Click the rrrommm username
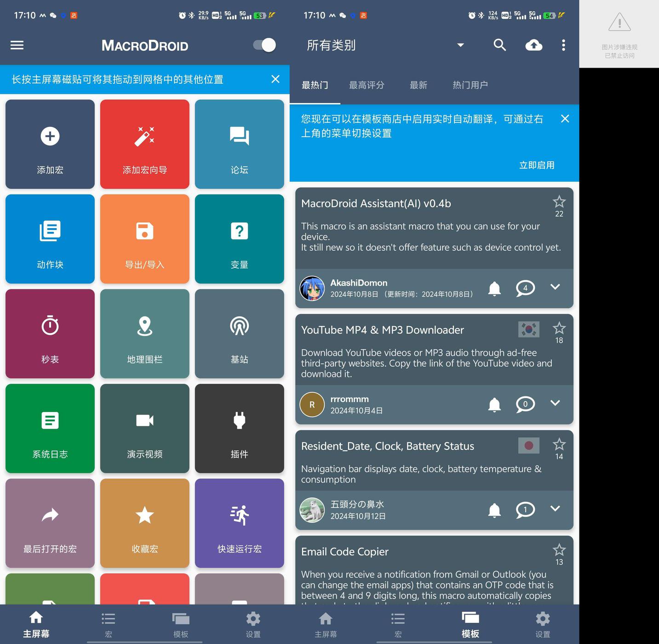659x644 pixels. [350, 399]
